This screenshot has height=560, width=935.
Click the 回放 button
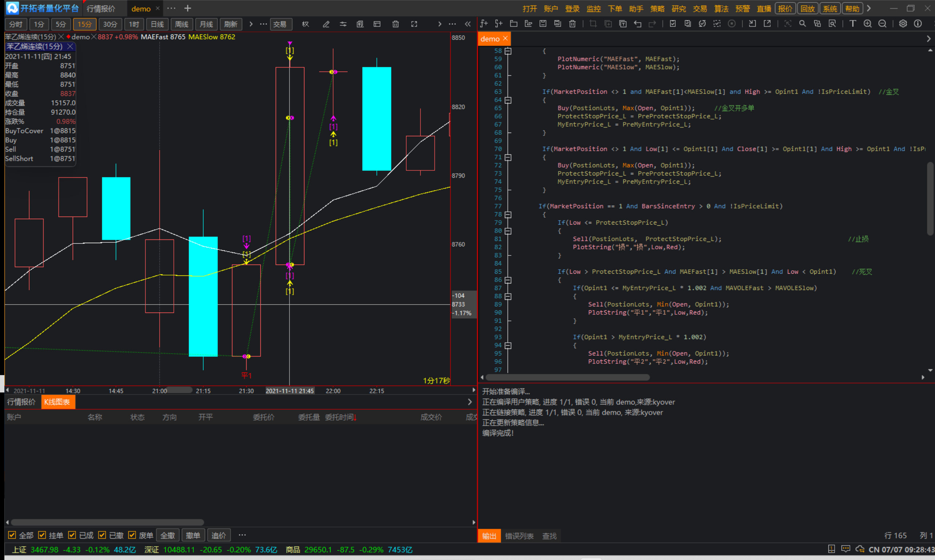coord(807,8)
